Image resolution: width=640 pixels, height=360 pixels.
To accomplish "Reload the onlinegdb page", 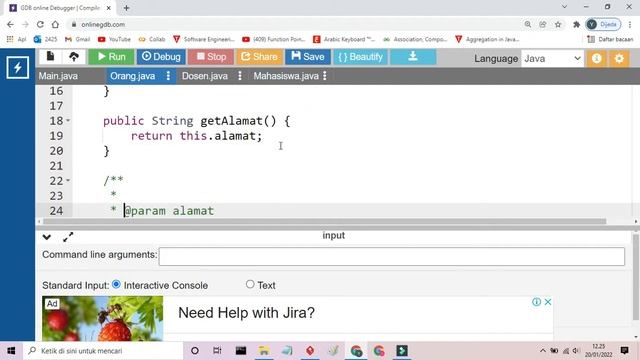I will coord(40,24).
